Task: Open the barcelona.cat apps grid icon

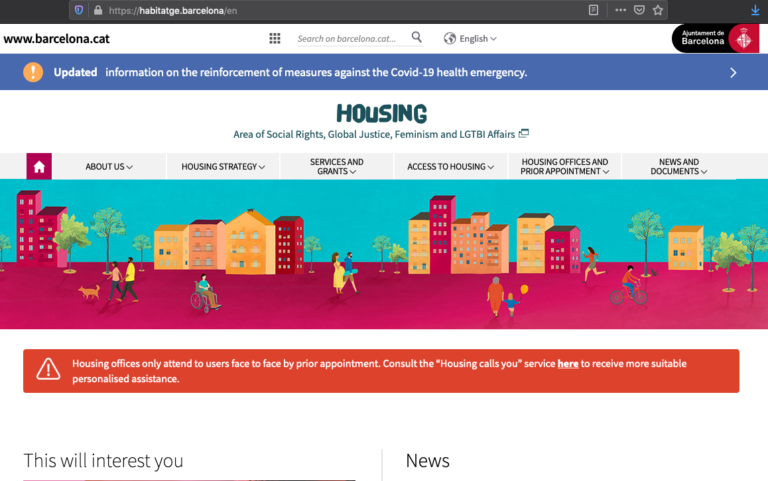Action: (275, 38)
